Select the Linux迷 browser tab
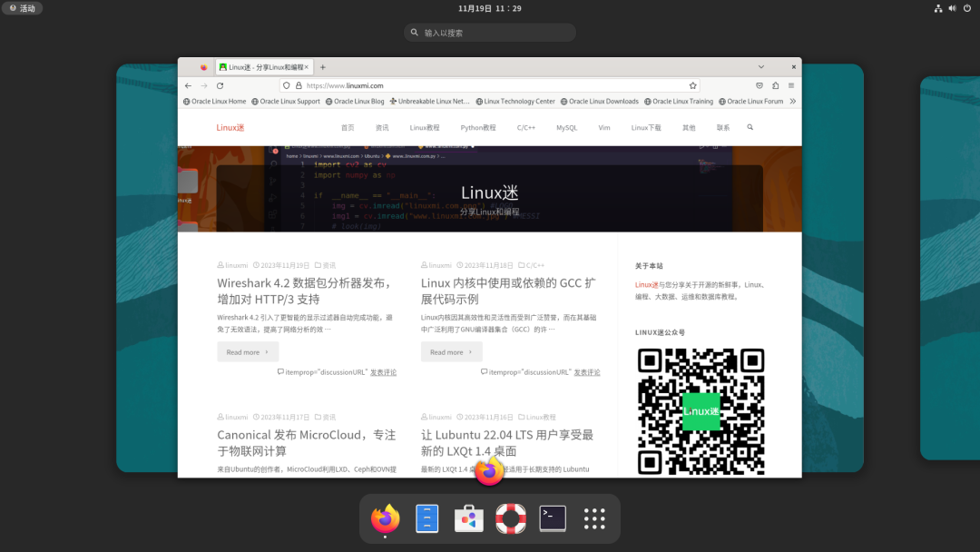 coord(264,67)
